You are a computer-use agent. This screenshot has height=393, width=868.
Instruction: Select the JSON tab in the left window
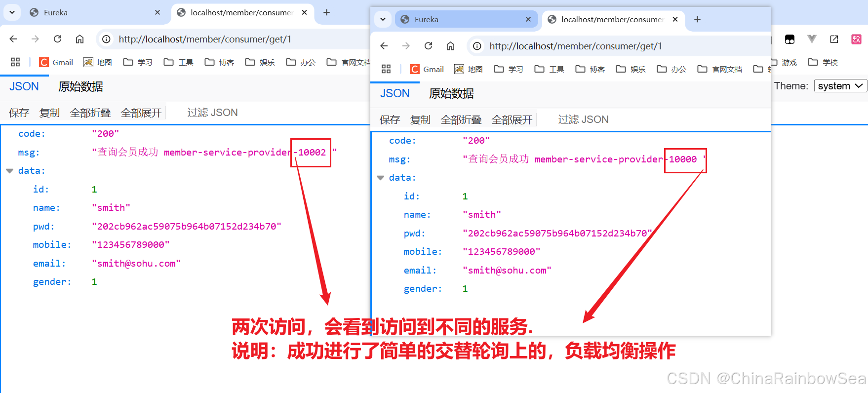(24, 86)
